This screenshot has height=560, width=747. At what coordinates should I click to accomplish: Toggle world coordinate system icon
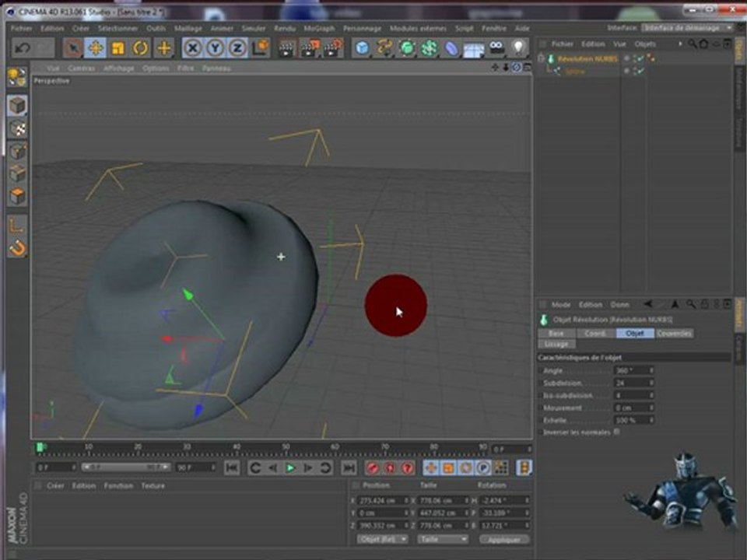tap(261, 48)
